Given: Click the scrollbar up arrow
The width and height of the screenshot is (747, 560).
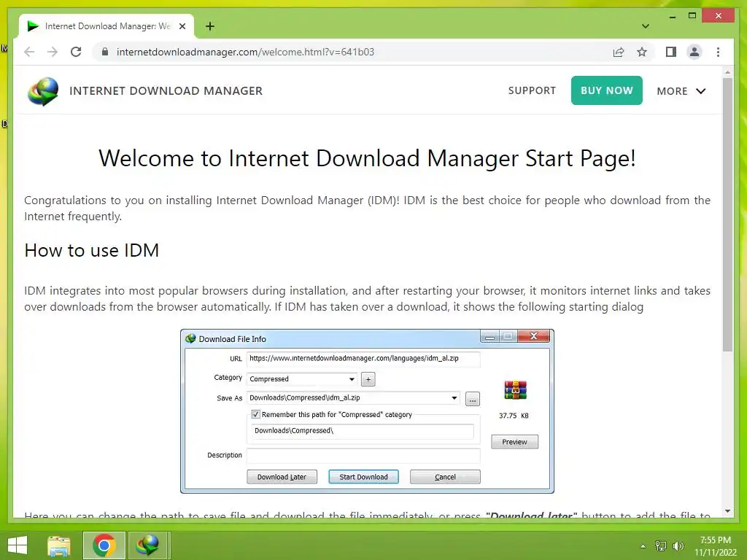Looking at the screenshot, I should pyautogui.click(x=727, y=72).
